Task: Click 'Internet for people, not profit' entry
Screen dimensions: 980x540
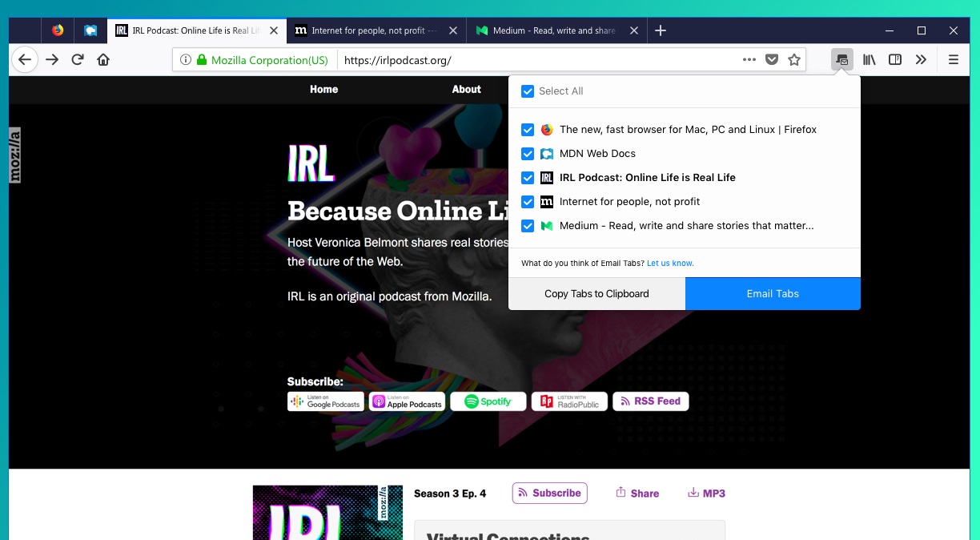Action: (630, 202)
